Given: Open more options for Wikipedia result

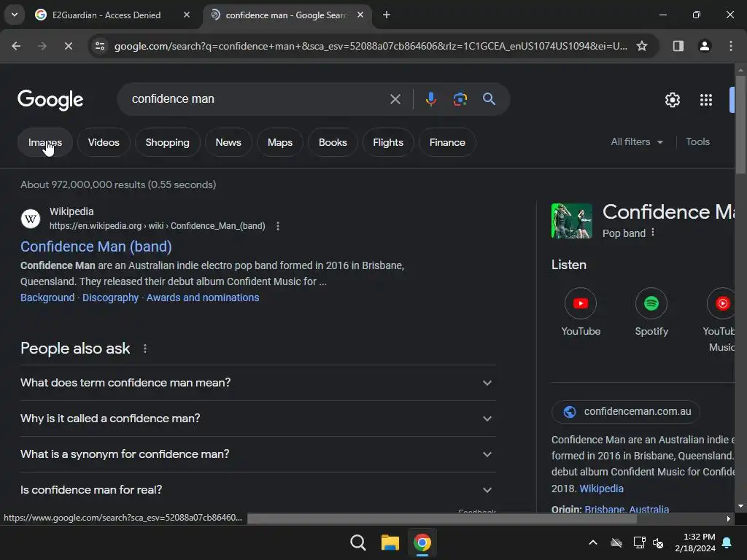Looking at the screenshot, I should click(278, 226).
